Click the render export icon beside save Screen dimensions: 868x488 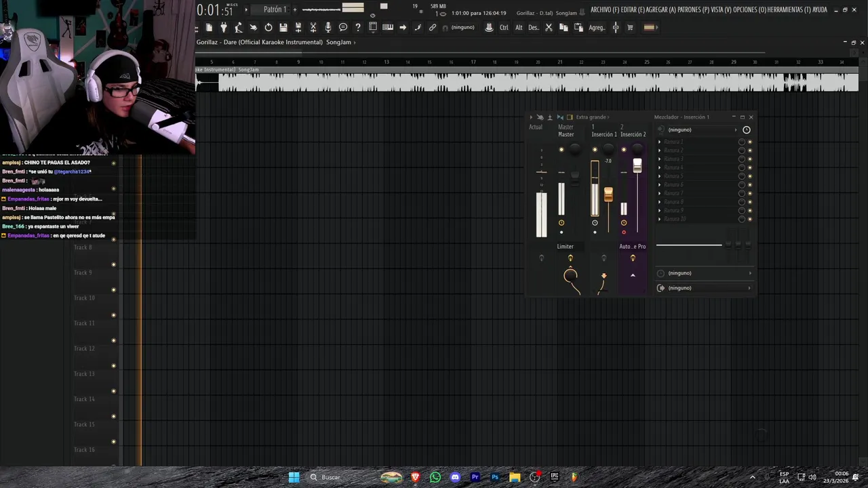[x=298, y=27]
